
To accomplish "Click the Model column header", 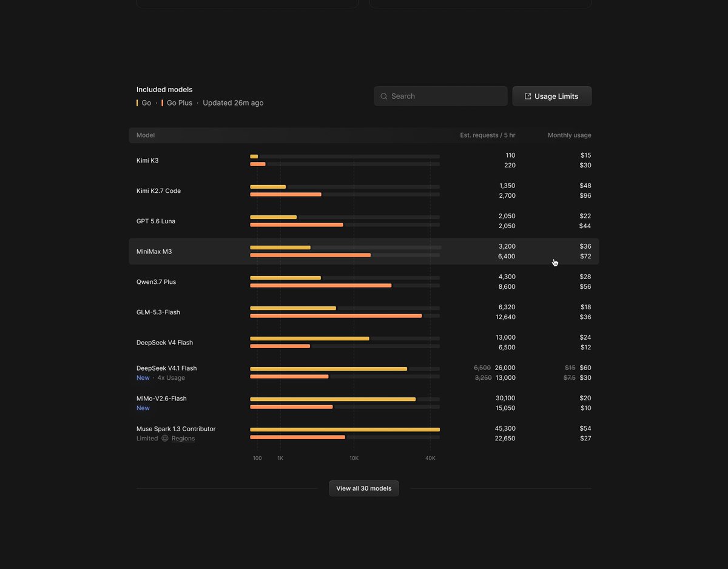I will pyautogui.click(x=146, y=135).
